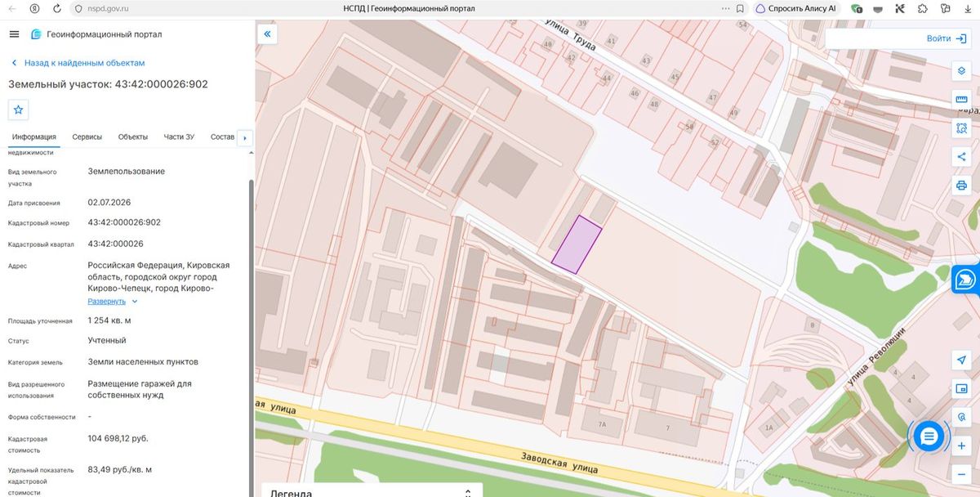Image resolution: width=980 pixels, height=497 pixels.
Task: Open the hamburger menu of the portal
Action: point(14,34)
